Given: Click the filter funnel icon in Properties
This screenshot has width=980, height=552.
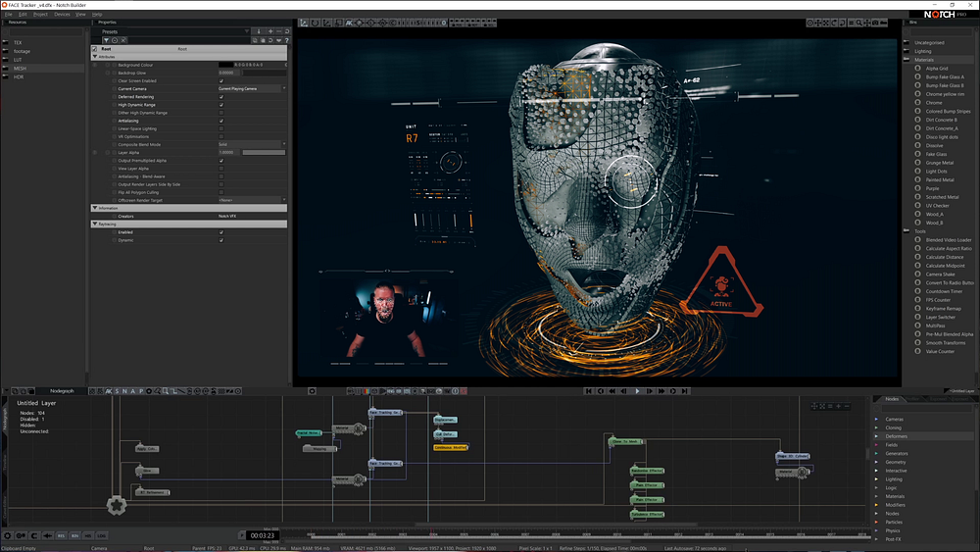Looking at the screenshot, I should [x=107, y=40].
